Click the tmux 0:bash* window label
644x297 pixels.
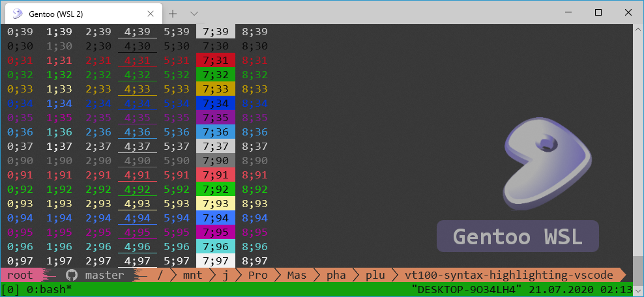[x=50, y=290]
